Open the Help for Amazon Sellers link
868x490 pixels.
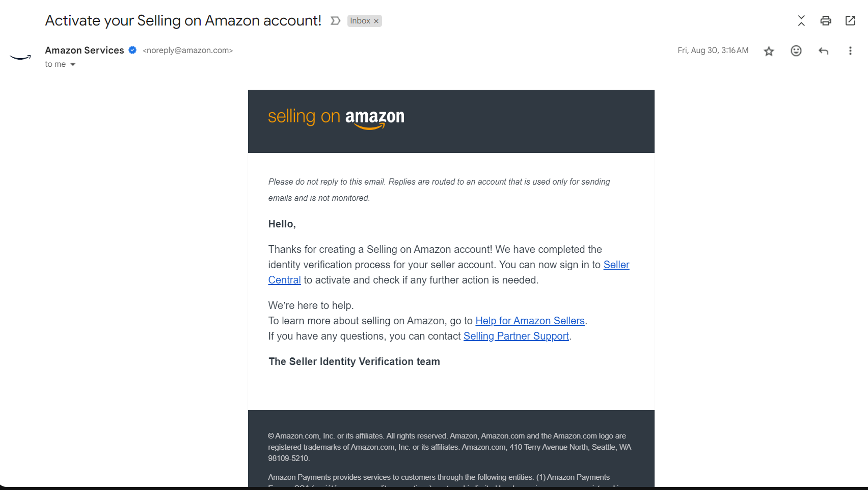coord(530,321)
